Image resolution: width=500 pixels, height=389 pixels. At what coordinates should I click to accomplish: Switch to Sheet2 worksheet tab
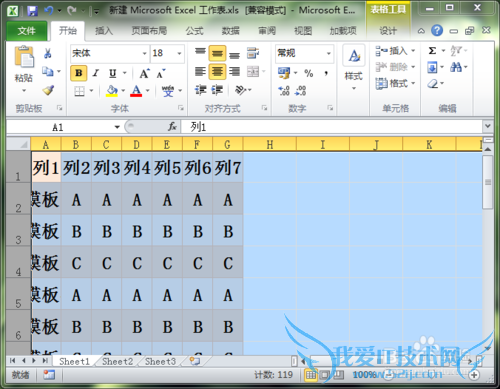pos(117,361)
